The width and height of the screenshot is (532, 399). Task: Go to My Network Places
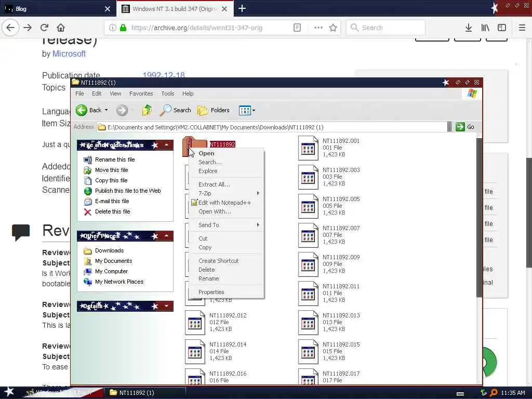pos(119,282)
